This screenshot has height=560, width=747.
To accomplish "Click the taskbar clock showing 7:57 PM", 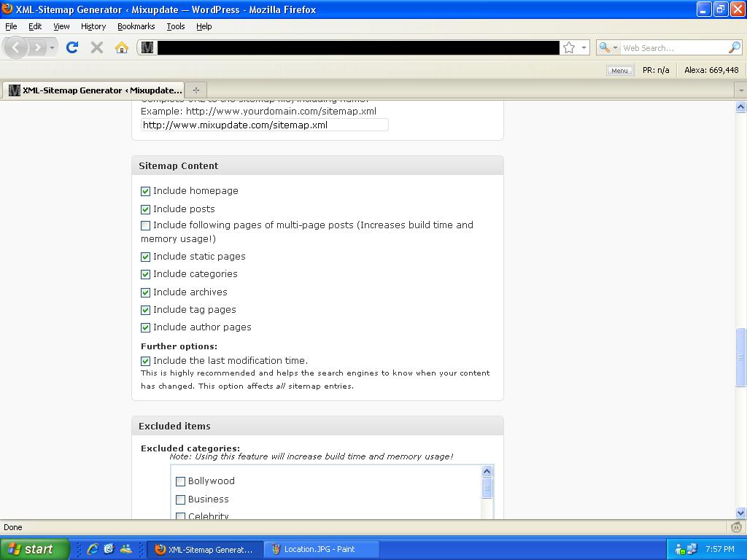I will tap(720, 549).
